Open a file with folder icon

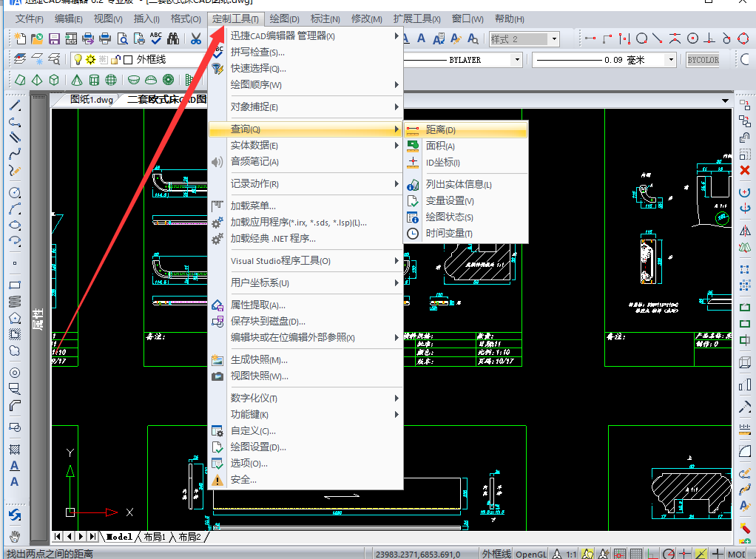click(37, 38)
